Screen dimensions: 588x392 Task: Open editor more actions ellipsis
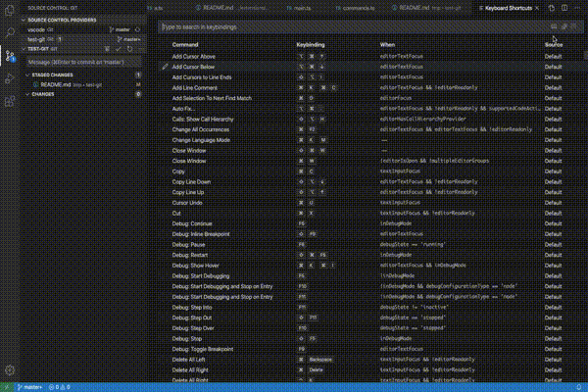click(577, 8)
